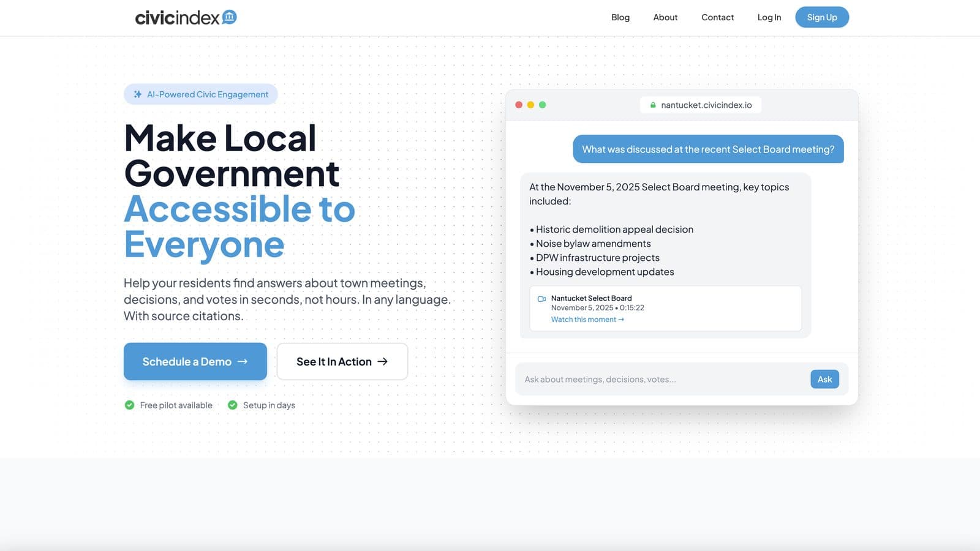Open the Blog page
980x551 pixels.
[620, 17]
